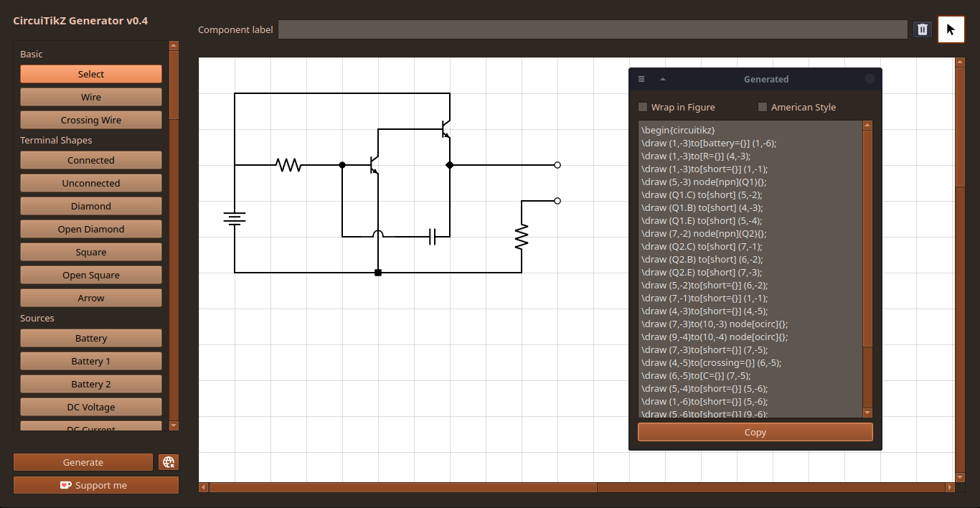Open the language globe icon

tap(169, 462)
